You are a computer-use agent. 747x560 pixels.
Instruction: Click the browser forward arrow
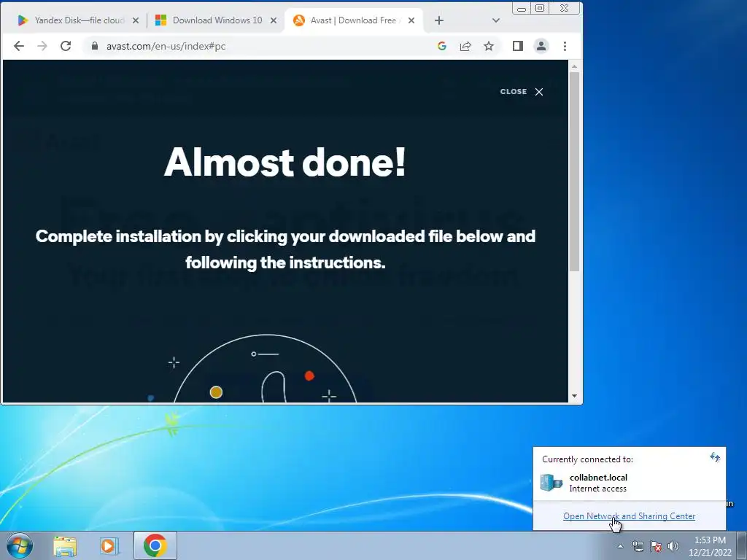42,46
